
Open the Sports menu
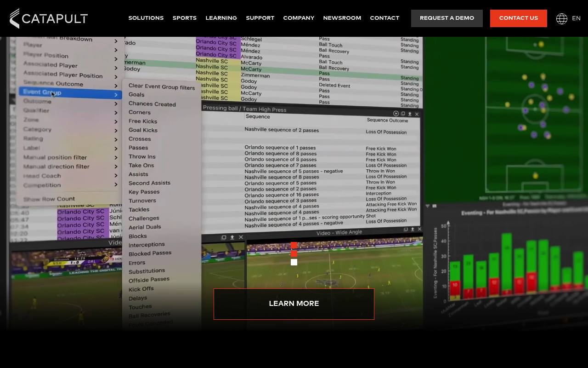(x=185, y=18)
